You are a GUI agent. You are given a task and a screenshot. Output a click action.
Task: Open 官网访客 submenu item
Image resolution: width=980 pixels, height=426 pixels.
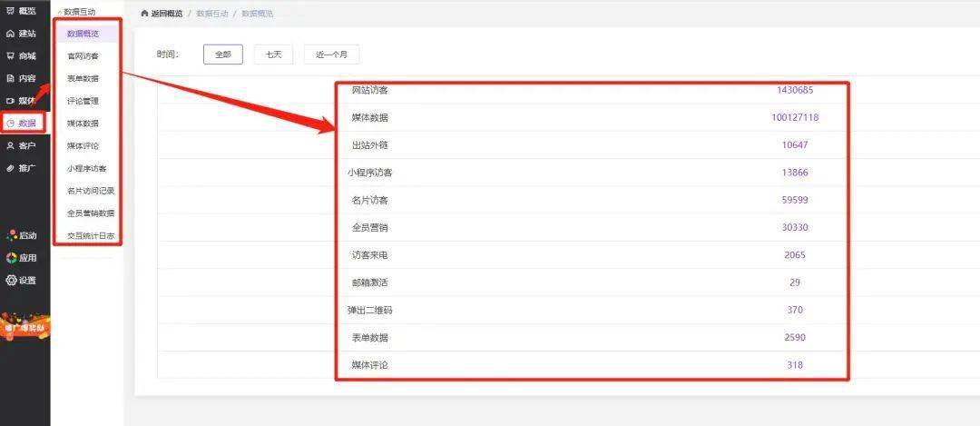(83, 56)
